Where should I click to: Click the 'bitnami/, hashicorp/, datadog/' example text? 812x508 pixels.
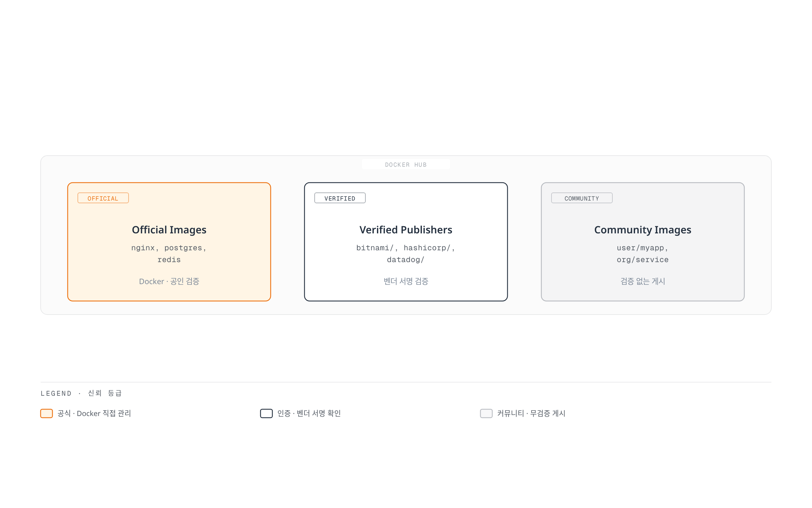[406, 254]
